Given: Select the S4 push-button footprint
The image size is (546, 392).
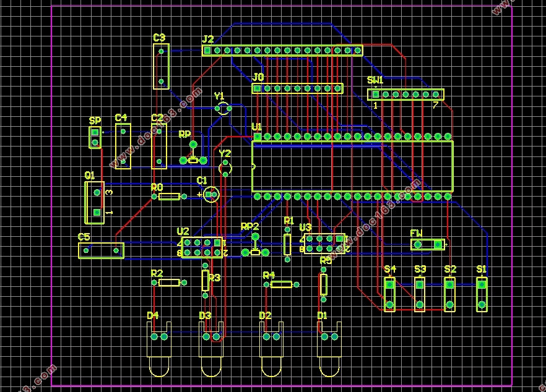Looking at the screenshot, I should click(389, 294).
